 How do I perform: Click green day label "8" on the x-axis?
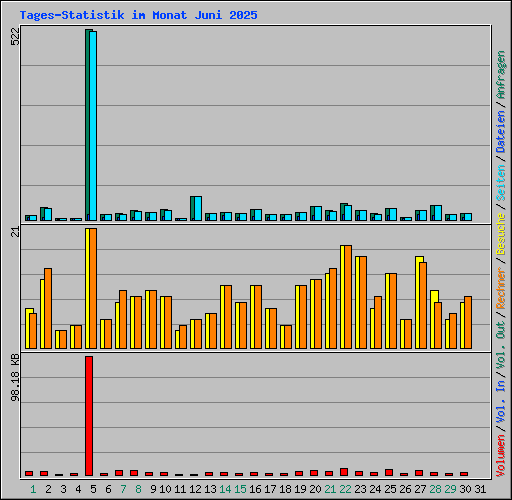click(138, 489)
